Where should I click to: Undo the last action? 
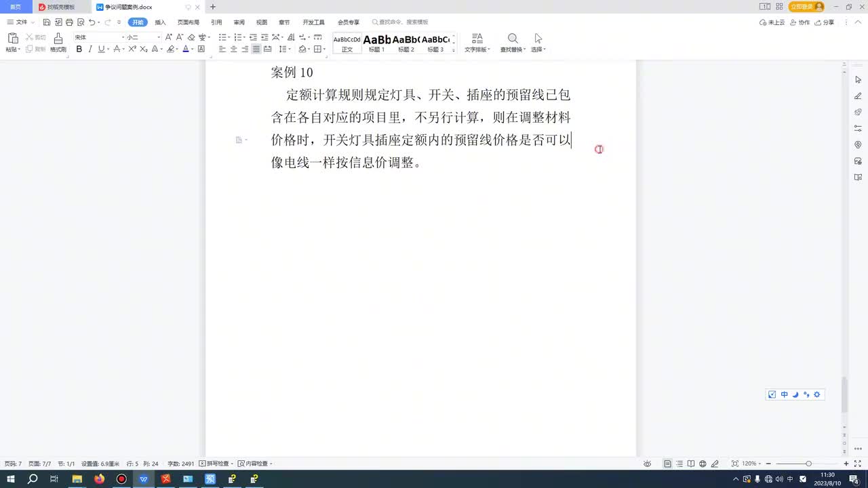(x=92, y=22)
